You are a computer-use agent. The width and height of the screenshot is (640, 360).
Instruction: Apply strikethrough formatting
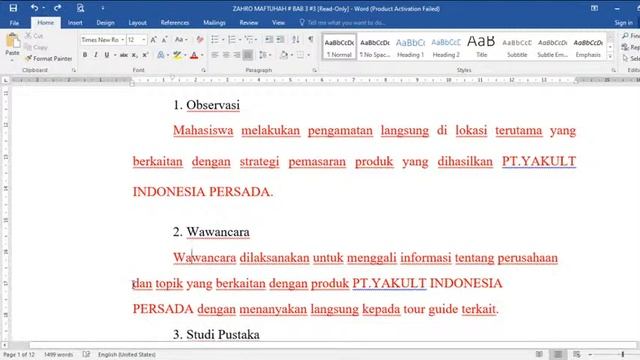point(124,55)
